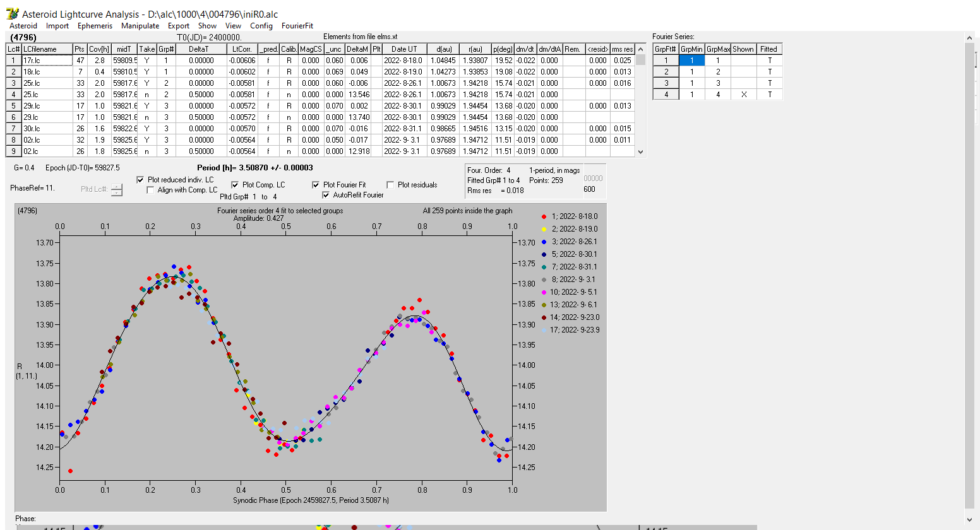Click the Pts column header

79,49
